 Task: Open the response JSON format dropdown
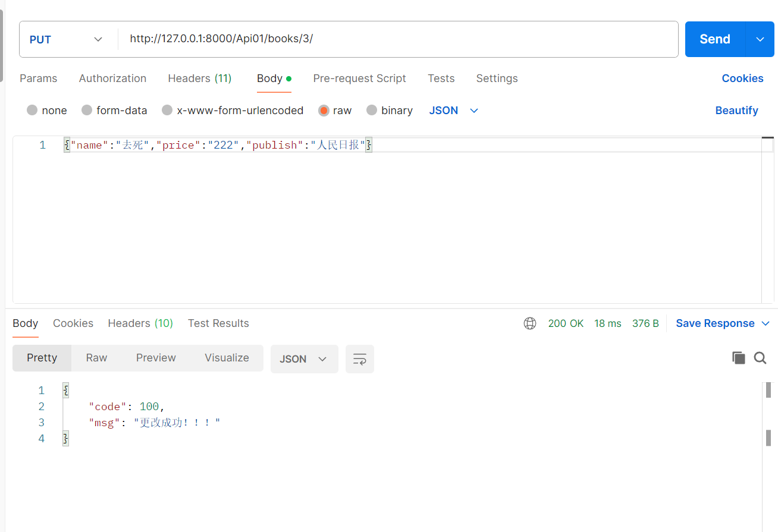click(304, 359)
